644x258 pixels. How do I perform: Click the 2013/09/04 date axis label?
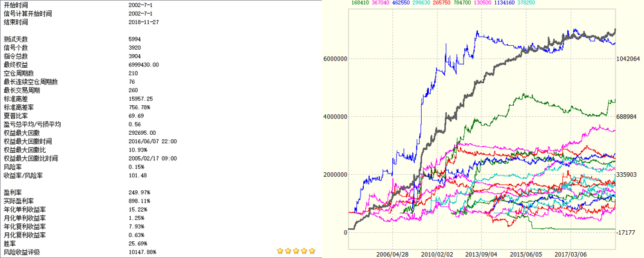[481, 254]
